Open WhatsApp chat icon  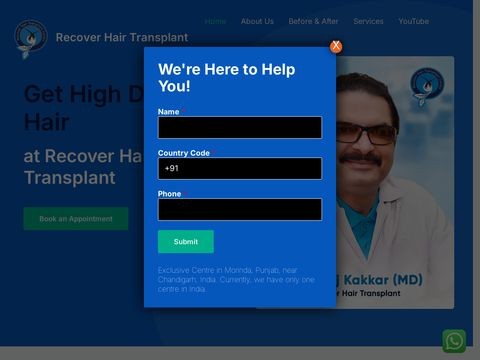[x=454, y=341]
